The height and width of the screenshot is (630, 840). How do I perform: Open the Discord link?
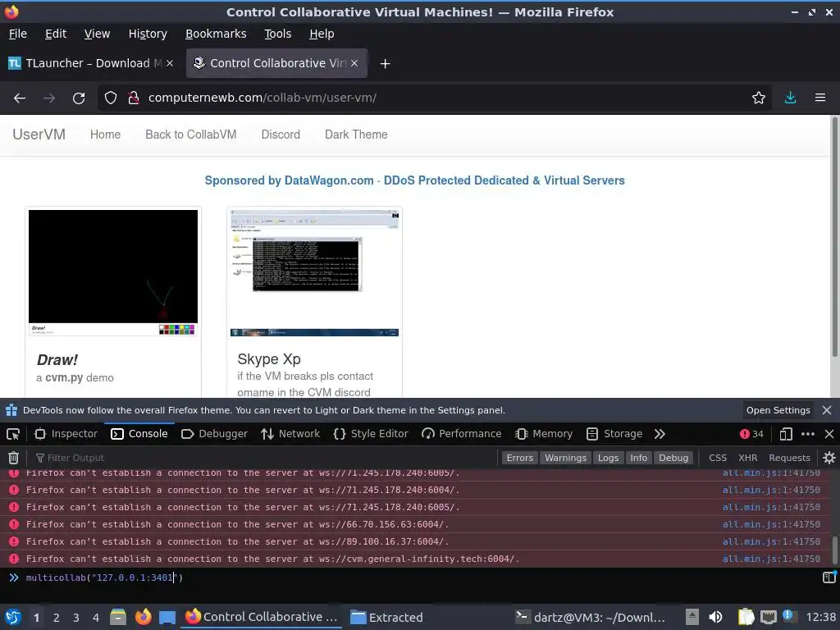tap(281, 135)
